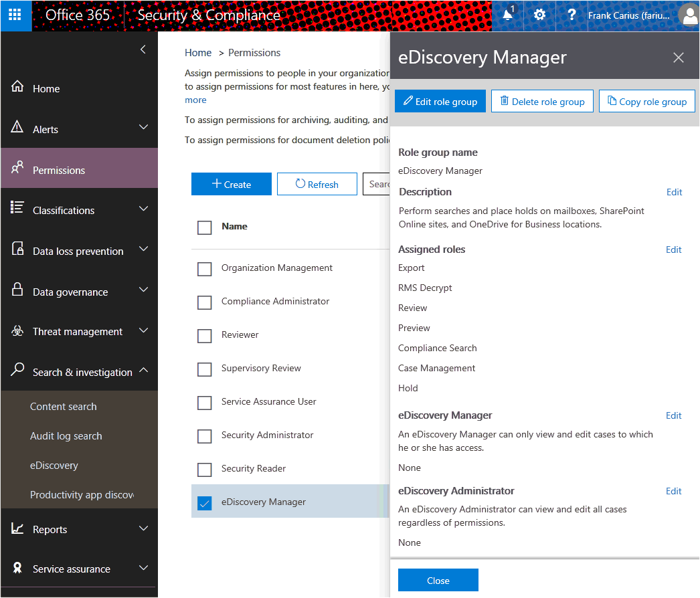Check the Service Assurance User checkbox

tap(205, 403)
